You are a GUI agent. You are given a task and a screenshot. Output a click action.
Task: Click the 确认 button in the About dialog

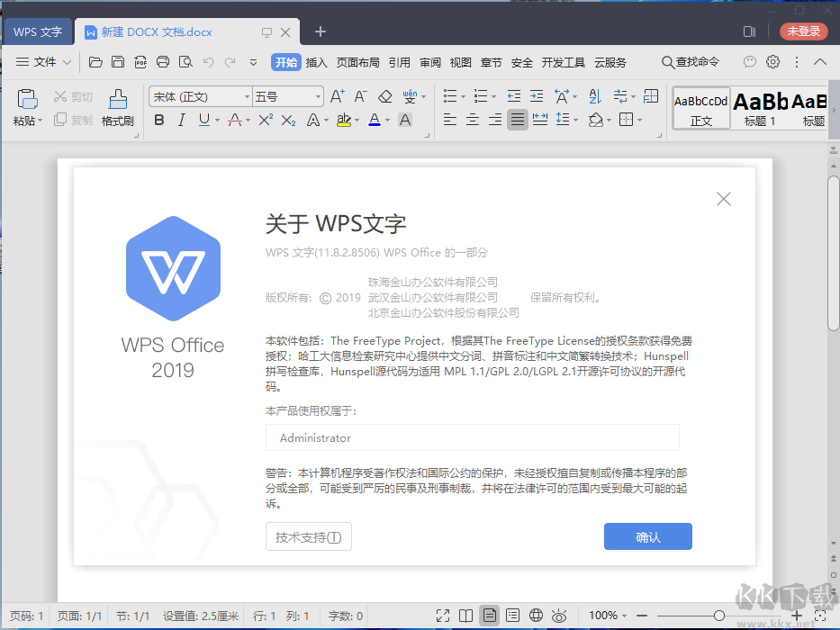pos(647,536)
